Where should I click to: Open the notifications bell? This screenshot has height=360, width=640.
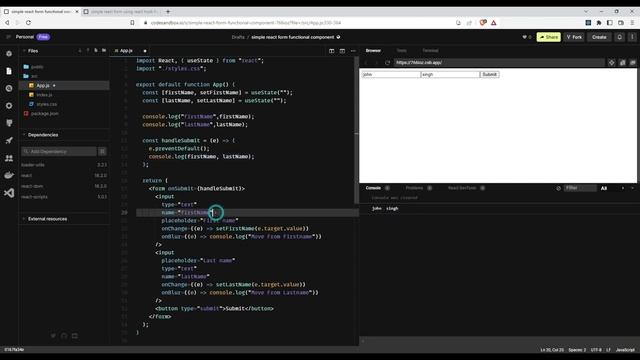(x=620, y=37)
